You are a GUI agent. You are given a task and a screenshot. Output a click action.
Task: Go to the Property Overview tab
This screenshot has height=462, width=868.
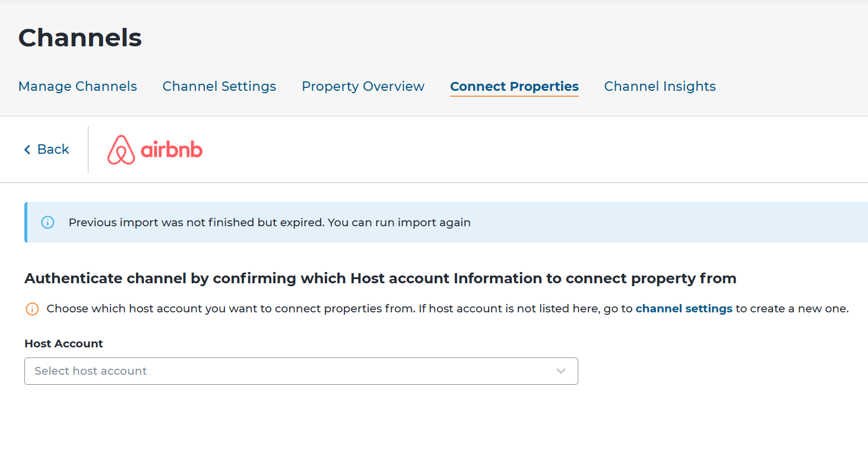pos(363,87)
